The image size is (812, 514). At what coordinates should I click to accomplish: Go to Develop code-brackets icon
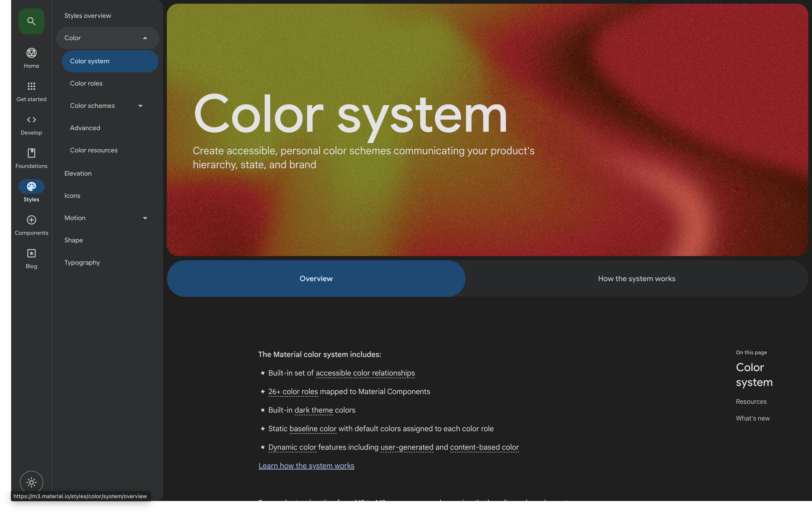(31, 120)
